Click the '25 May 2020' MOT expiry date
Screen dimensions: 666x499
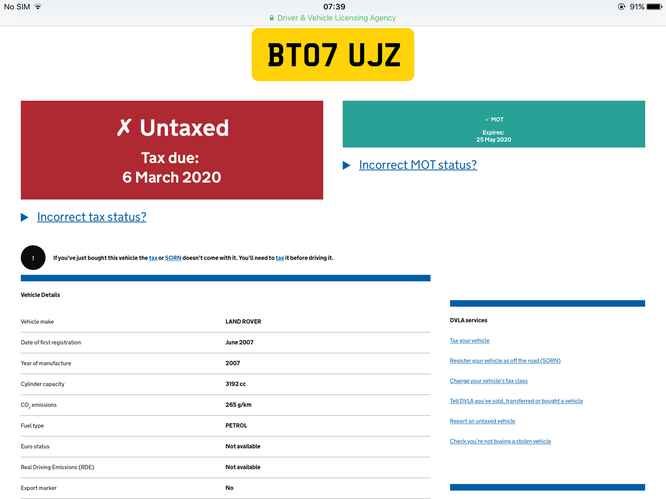[494, 140]
